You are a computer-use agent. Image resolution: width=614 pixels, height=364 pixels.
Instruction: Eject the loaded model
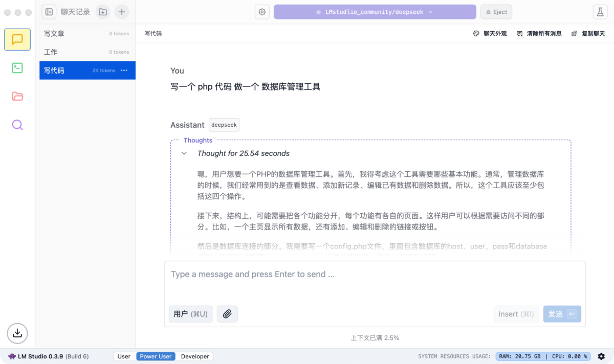(x=496, y=12)
